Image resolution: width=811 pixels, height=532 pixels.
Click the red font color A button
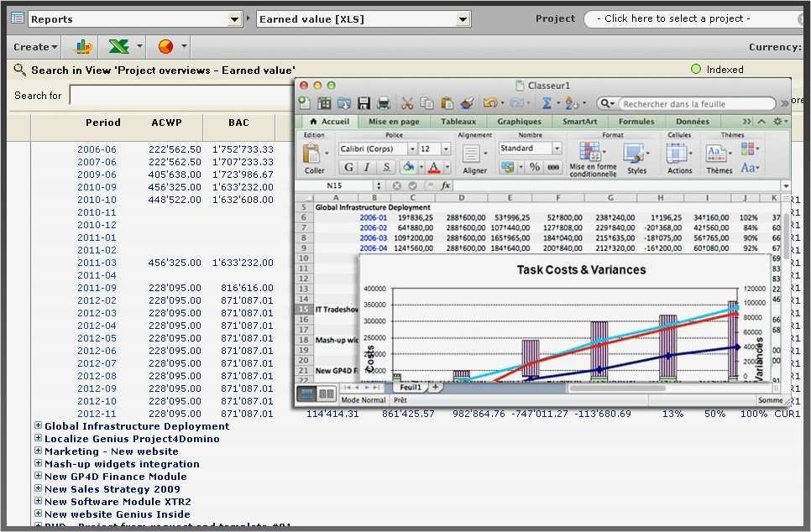coord(434,167)
